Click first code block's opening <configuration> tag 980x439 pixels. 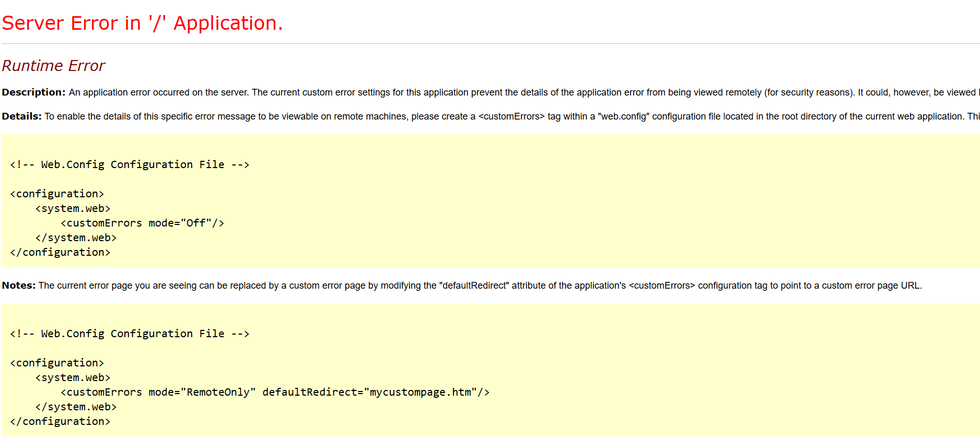coord(57,194)
